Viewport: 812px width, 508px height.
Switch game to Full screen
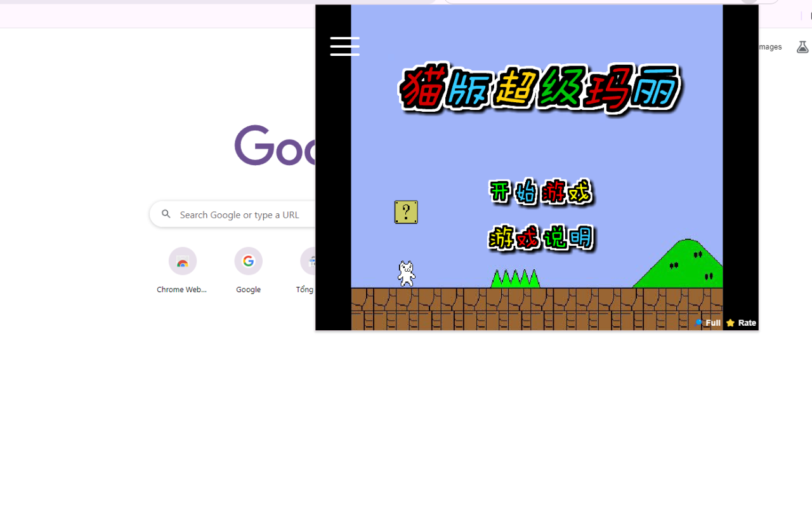click(x=712, y=323)
